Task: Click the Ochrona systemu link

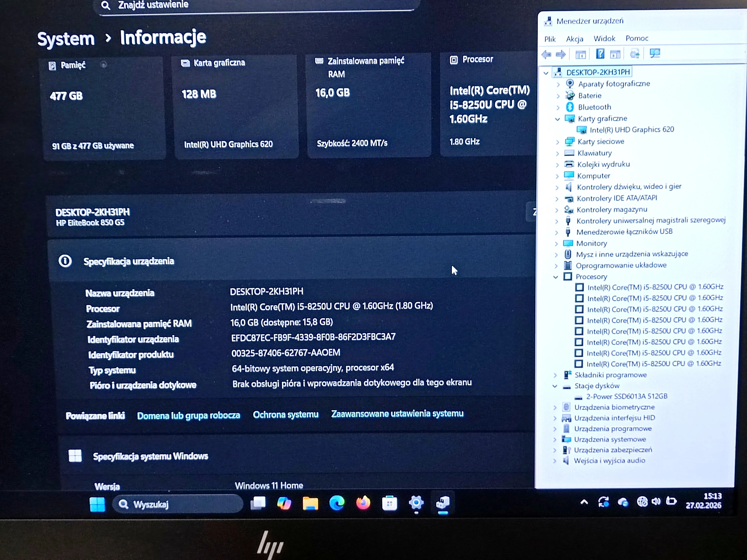Action: pos(285,415)
